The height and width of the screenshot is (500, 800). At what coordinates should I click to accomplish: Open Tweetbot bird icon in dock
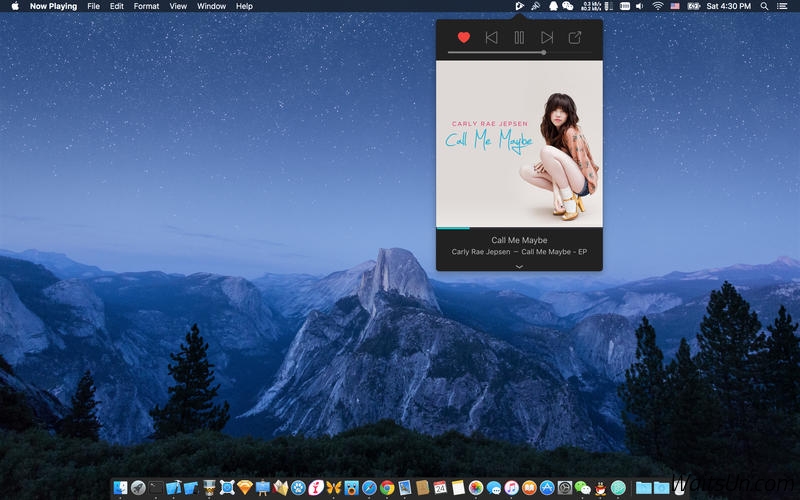coord(352,488)
